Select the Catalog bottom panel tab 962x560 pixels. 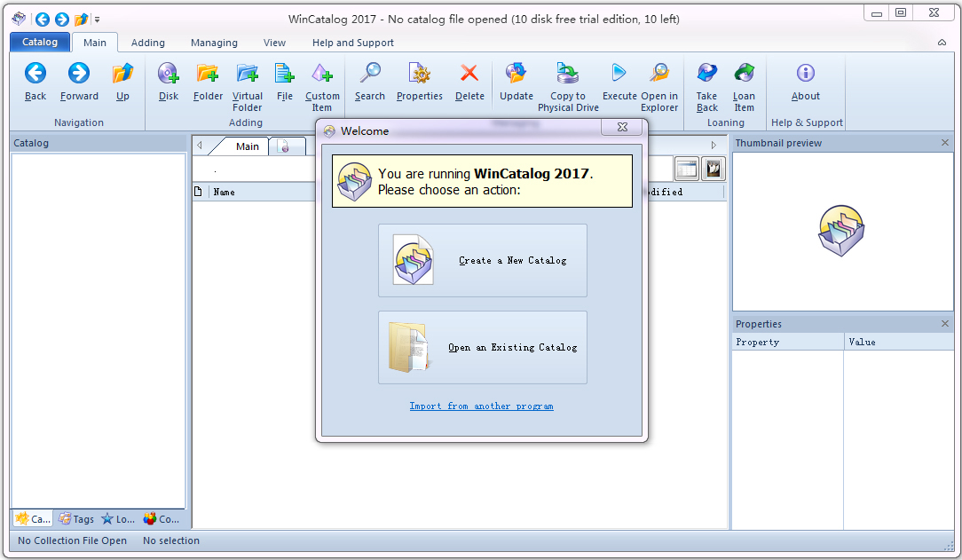pyautogui.click(x=33, y=519)
